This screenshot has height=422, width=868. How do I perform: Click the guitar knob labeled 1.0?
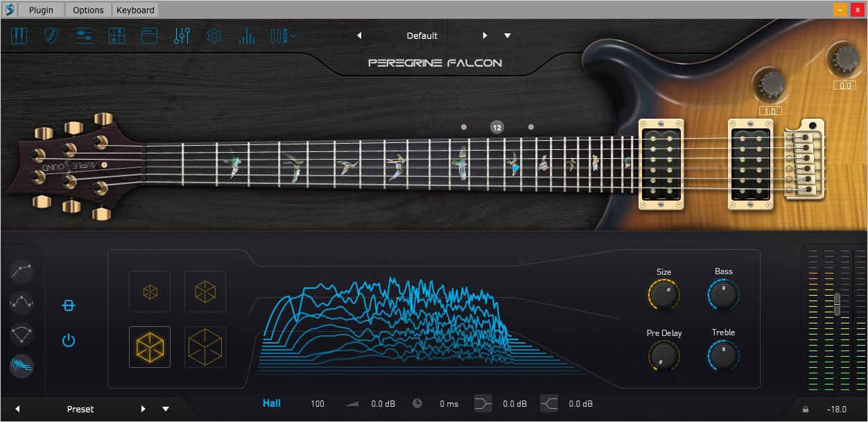point(770,85)
